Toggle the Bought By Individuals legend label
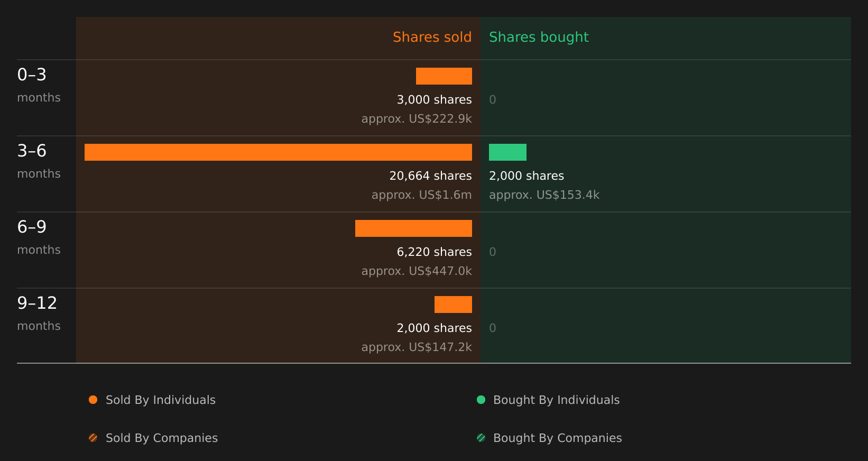This screenshot has width=868, height=461. [556, 400]
